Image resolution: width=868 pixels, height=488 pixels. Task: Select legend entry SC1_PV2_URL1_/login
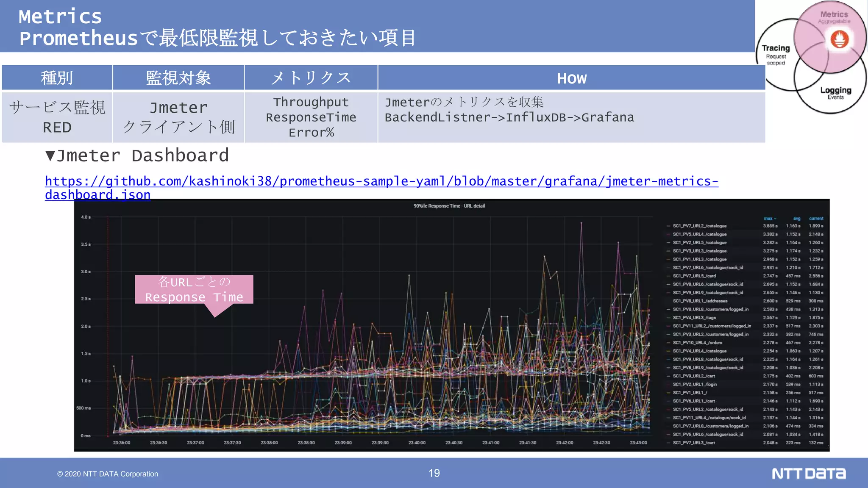pyautogui.click(x=695, y=384)
